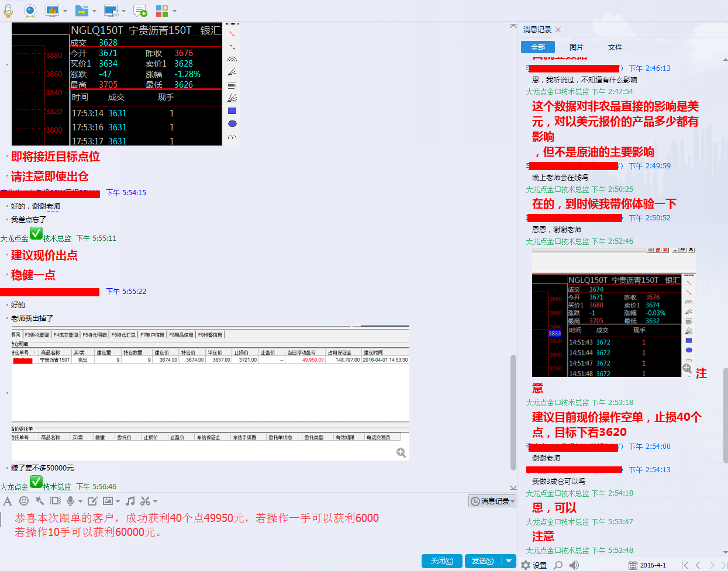
Task: Click the create discussion chat-plus icon
Action: [x=140, y=11]
